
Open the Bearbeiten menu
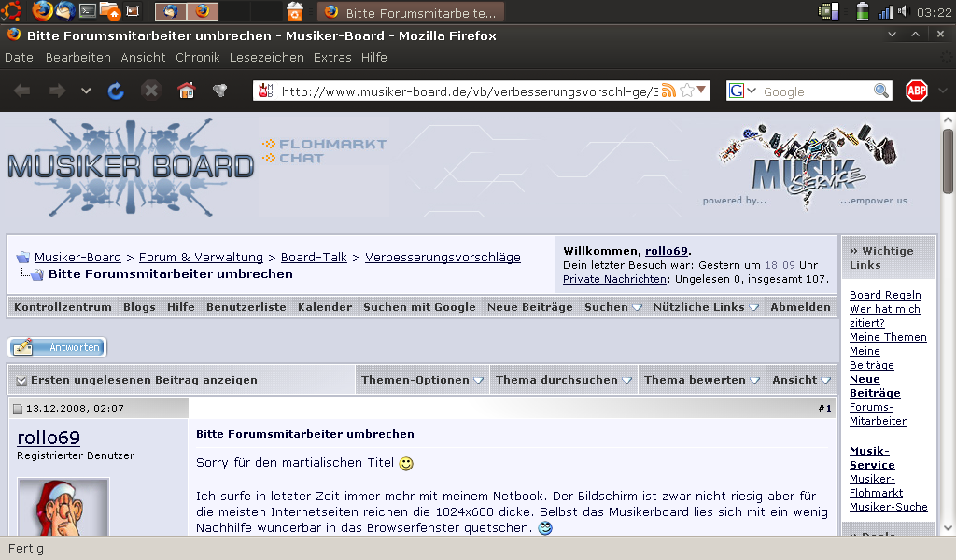point(78,57)
